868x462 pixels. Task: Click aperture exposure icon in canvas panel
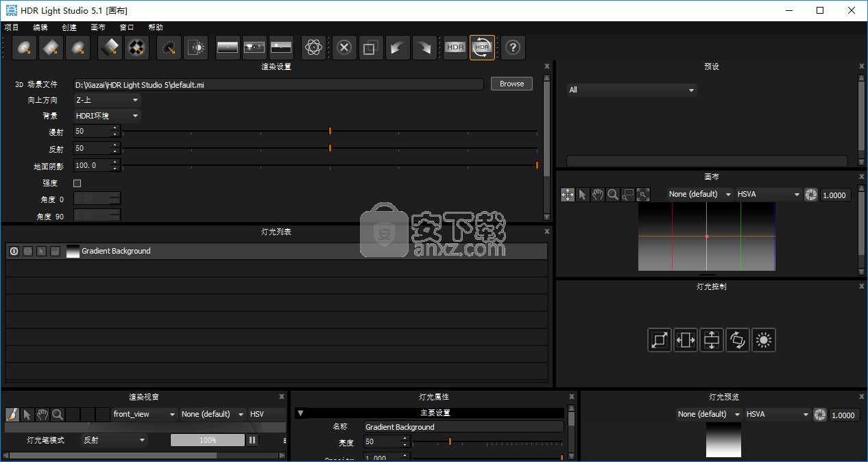tap(811, 195)
